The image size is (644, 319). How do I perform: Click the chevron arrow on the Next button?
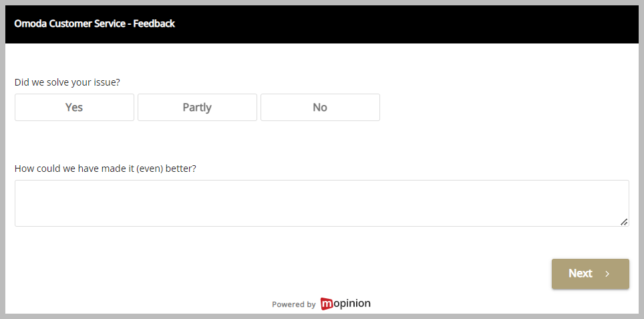tap(607, 274)
